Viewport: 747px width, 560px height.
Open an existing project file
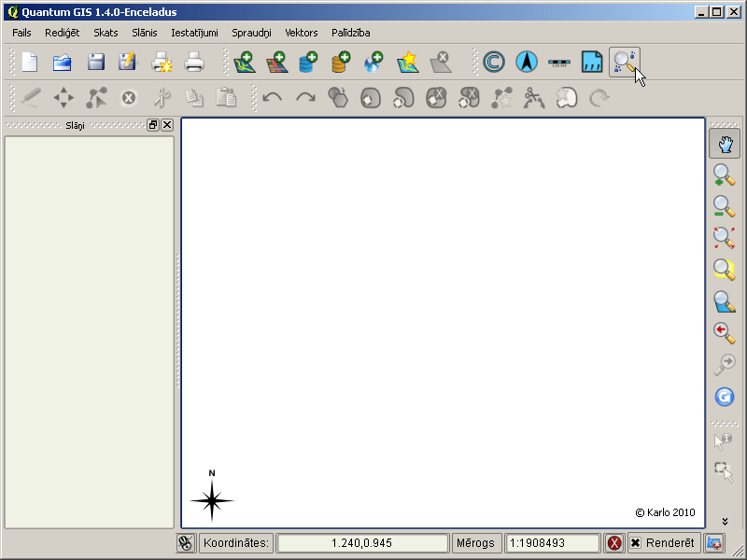pyautogui.click(x=63, y=62)
